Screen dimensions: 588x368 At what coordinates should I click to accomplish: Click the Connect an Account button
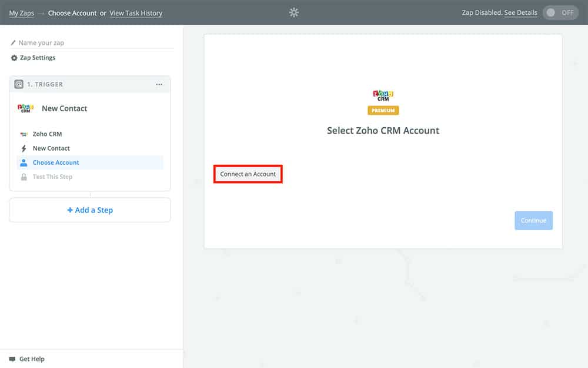(248, 174)
